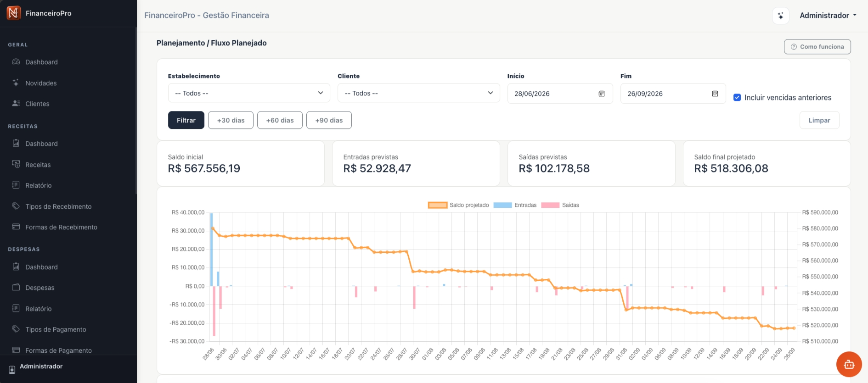Click the Filtrar button
Image resolution: width=868 pixels, height=383 pixels.
click(x=186, y=120)
